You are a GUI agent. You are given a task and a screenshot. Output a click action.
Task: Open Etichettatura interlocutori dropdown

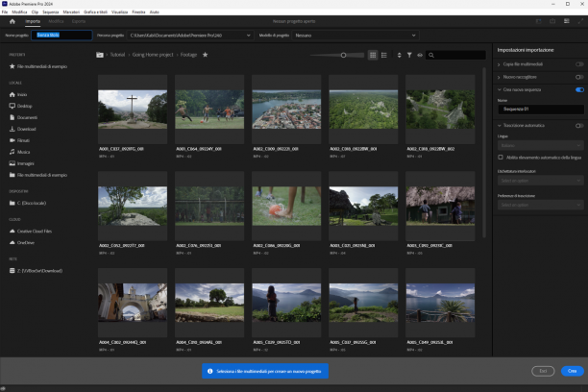540,181
